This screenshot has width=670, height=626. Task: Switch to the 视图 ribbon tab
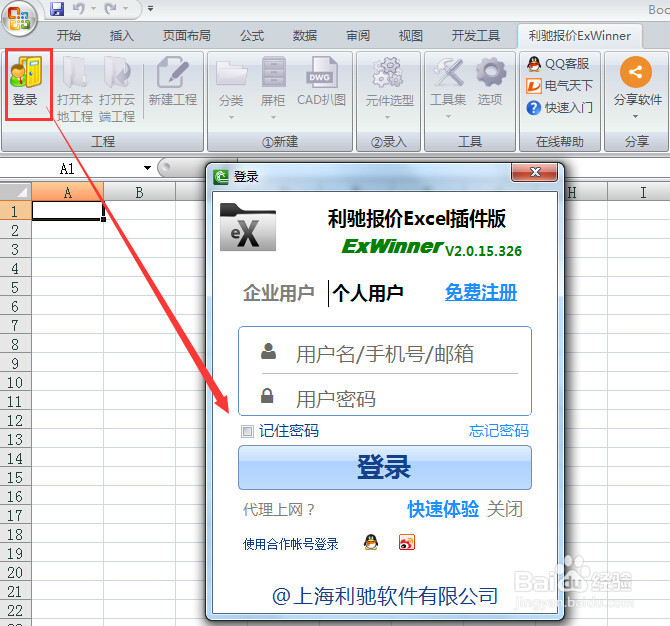[x=411, y=35]
